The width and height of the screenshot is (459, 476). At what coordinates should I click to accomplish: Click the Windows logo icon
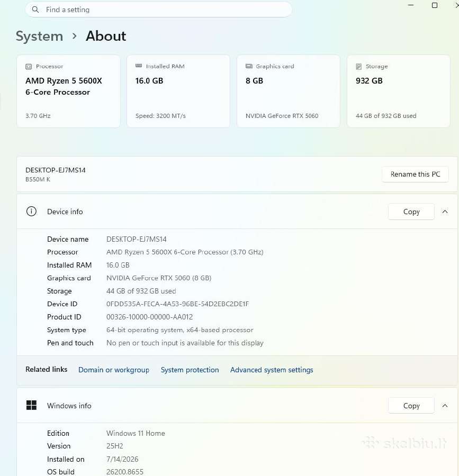pos(31,405)
